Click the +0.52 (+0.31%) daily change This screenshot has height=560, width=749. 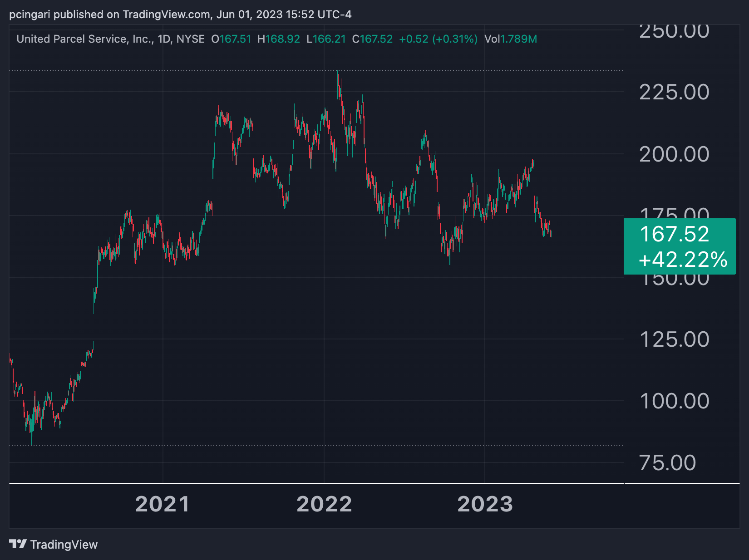pyautogui.click(x=438, y=39)
